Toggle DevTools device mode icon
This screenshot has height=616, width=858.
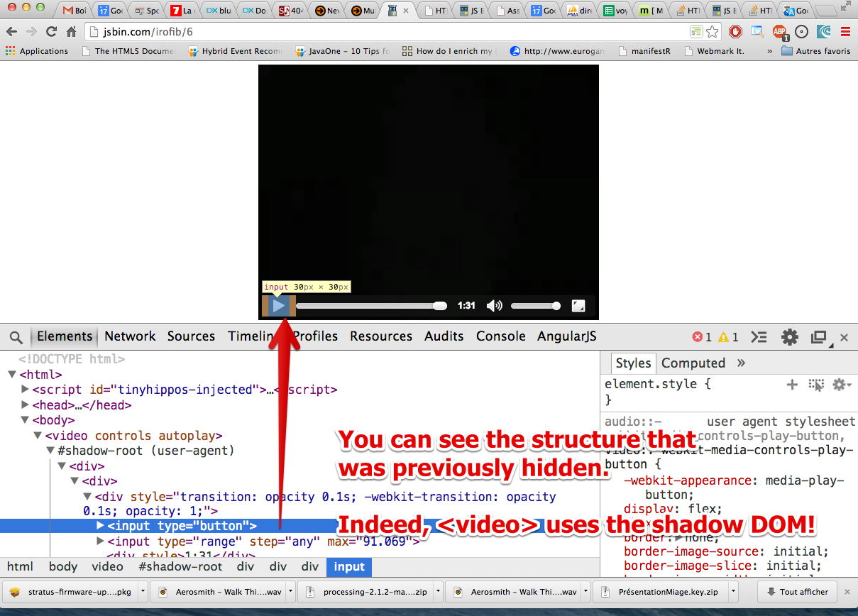tap(818, 337)
